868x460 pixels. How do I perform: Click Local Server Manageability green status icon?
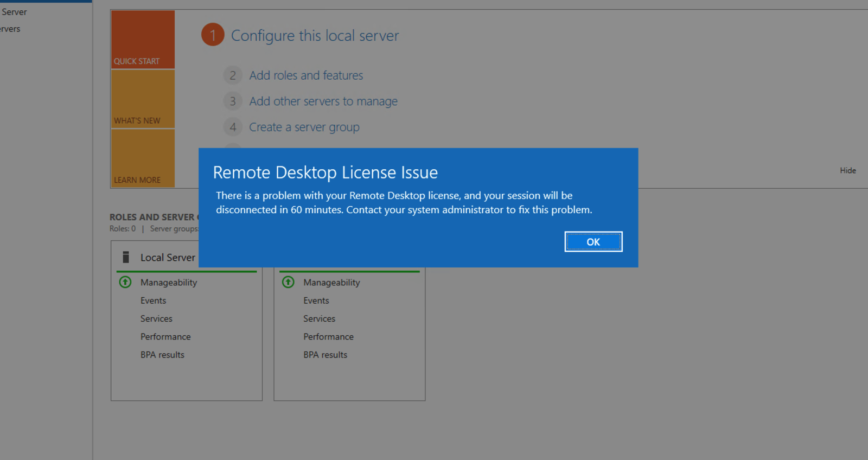point(125,282)
